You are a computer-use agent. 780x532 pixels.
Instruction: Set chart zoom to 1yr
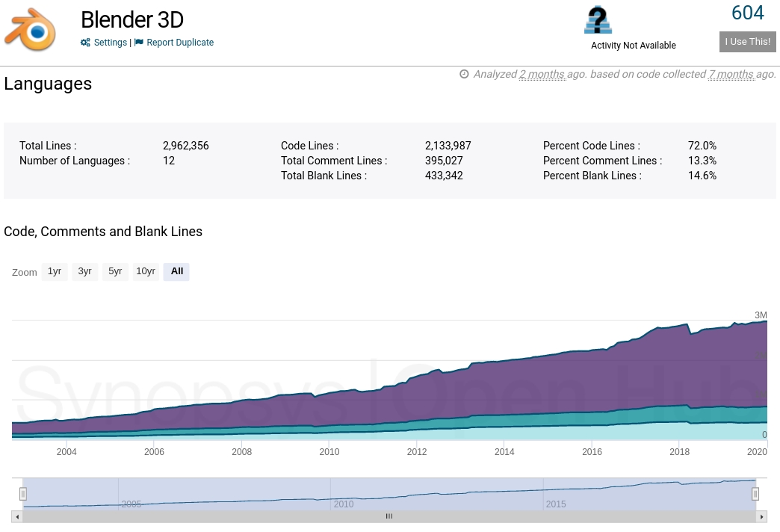pos(55,272)
